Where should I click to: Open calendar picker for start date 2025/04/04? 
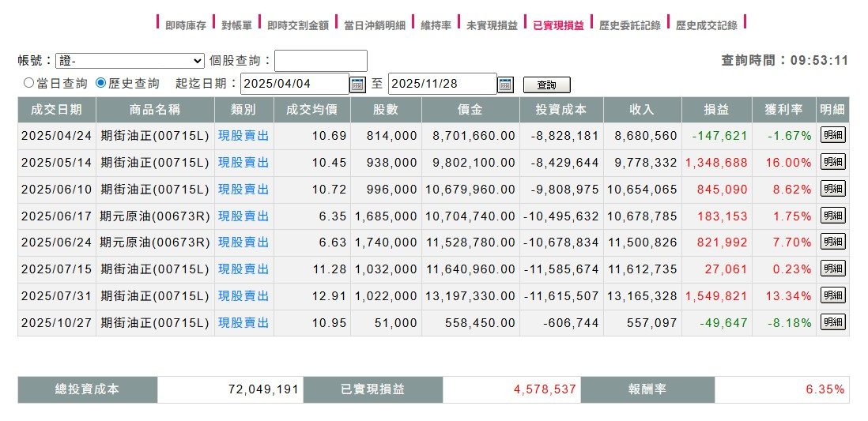coord(358,84)
